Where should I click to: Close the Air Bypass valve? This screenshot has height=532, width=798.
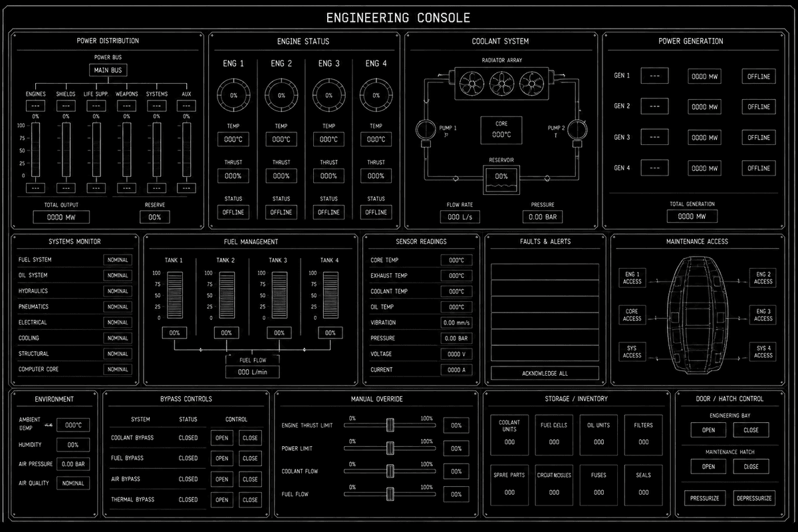click(250, 479)
